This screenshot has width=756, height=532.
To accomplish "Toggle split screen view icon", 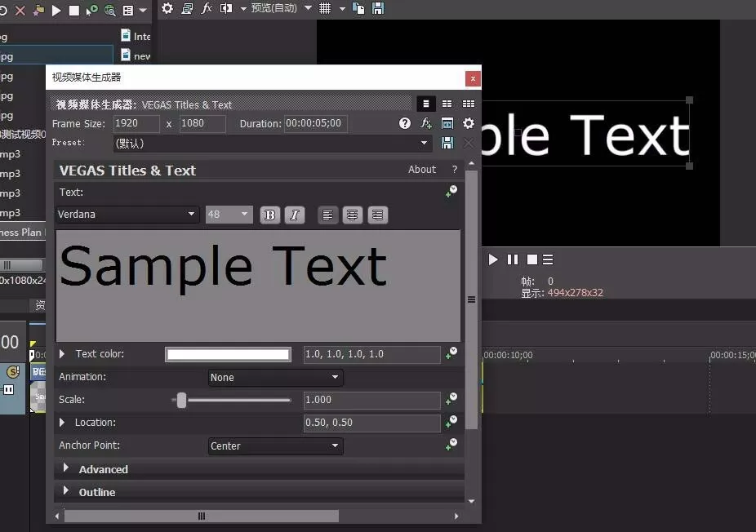I will 226,8.
